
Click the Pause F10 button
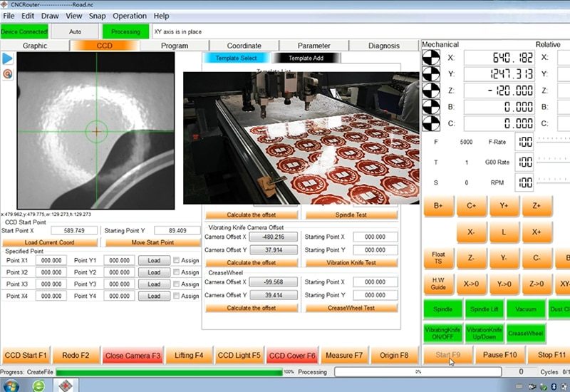pos(499,355)
